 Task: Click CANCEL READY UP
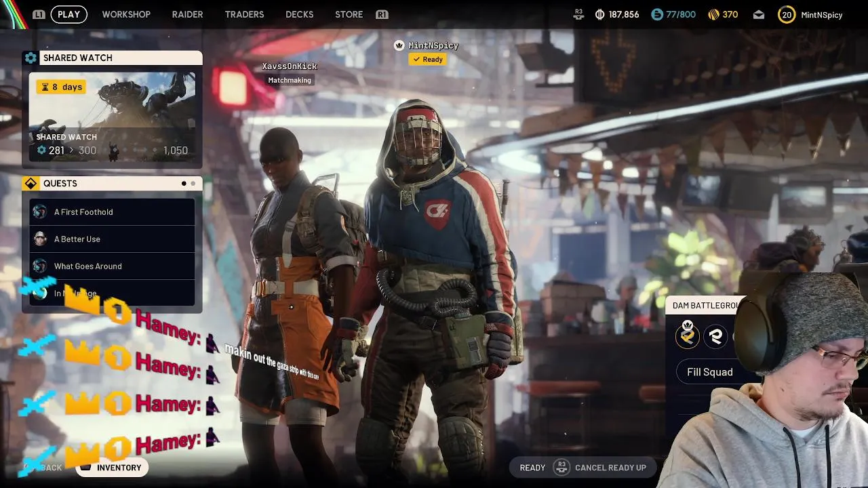610,468
